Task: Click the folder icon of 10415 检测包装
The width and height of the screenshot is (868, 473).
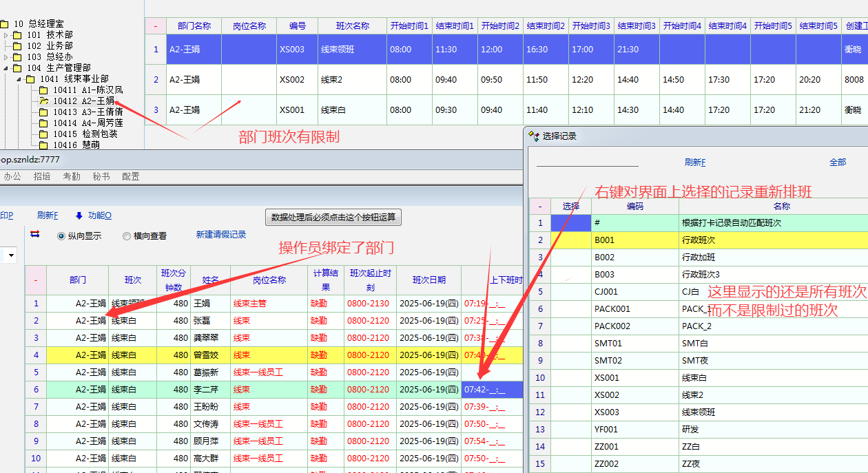Action: [43, 134]
